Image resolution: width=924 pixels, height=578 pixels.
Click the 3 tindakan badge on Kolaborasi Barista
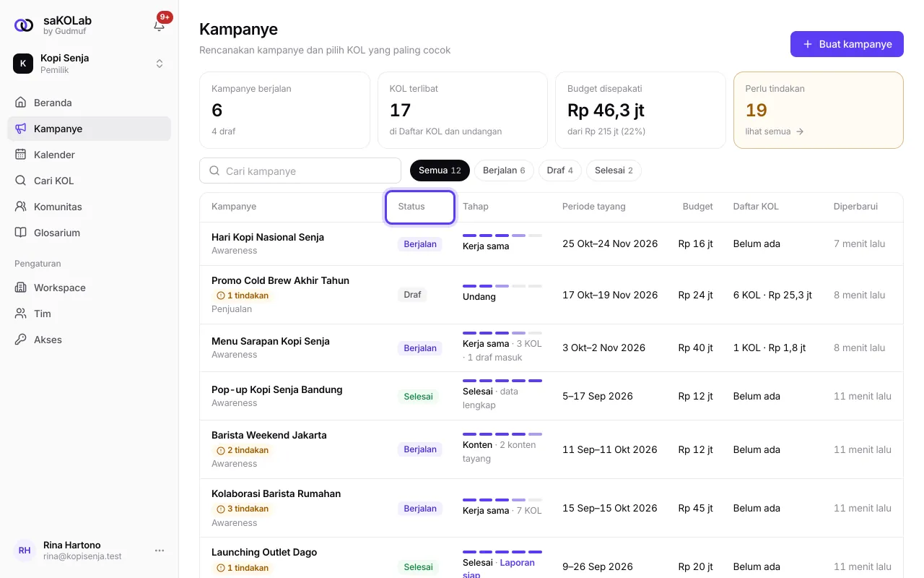243,509
